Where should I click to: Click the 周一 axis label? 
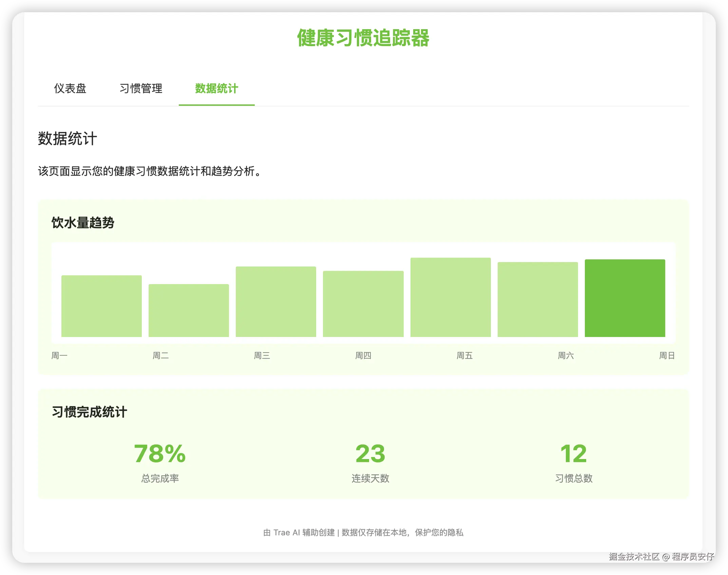(x=59, y=356)
